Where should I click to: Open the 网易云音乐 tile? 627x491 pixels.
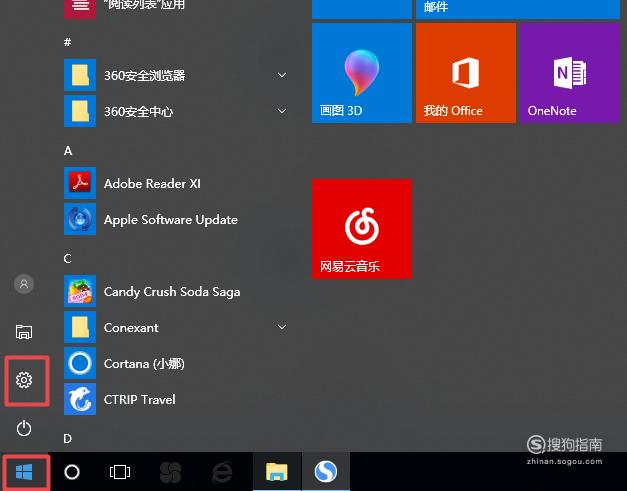(x=362, y=229)
